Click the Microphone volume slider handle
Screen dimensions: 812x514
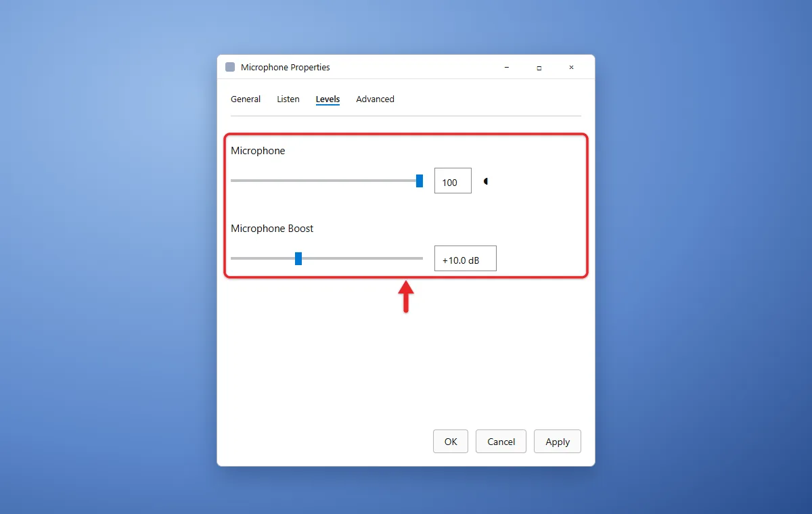tap(420, 181)
